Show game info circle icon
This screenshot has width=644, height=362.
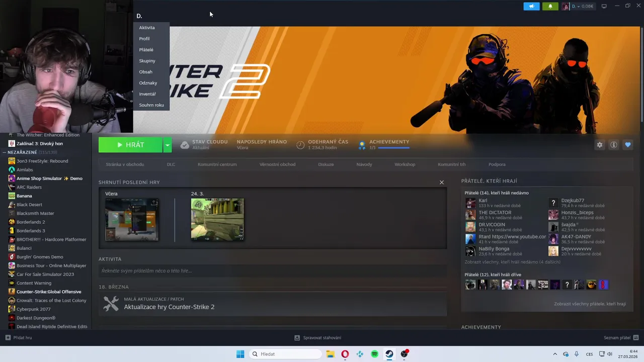click(614, 145)
